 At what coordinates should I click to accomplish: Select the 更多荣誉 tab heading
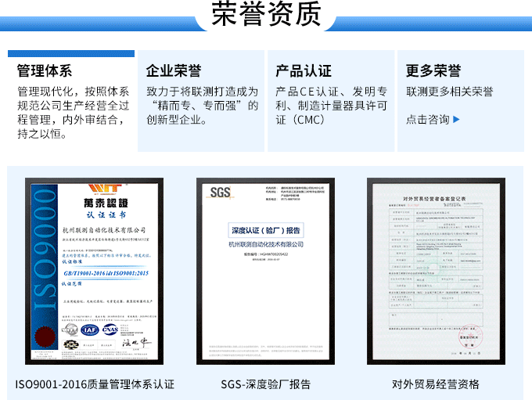coord(433,71)
